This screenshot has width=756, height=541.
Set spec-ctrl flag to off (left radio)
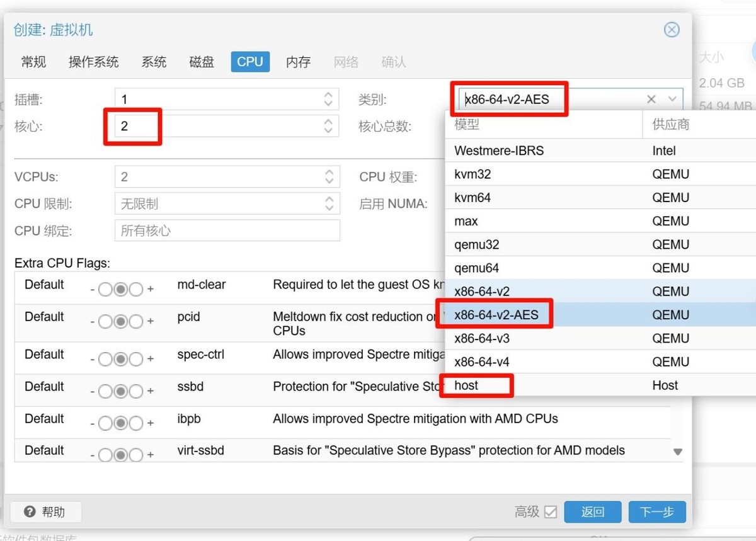click(x=105, y=359)
